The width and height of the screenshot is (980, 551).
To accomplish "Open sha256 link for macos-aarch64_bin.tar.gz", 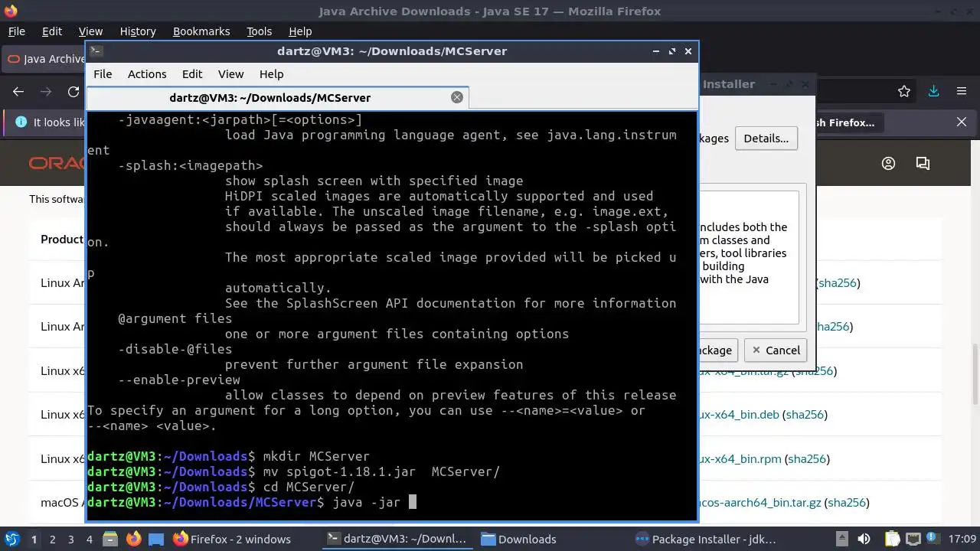I will (847, 503).
